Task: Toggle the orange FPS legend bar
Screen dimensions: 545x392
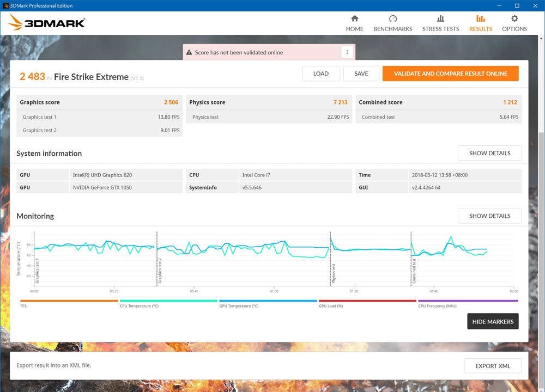Action: 69,301
